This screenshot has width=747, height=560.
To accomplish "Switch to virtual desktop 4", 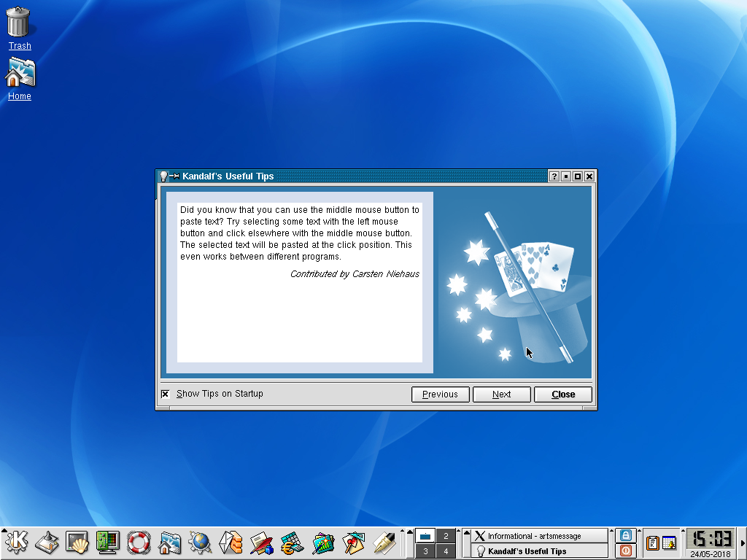I will click(446, 551).
